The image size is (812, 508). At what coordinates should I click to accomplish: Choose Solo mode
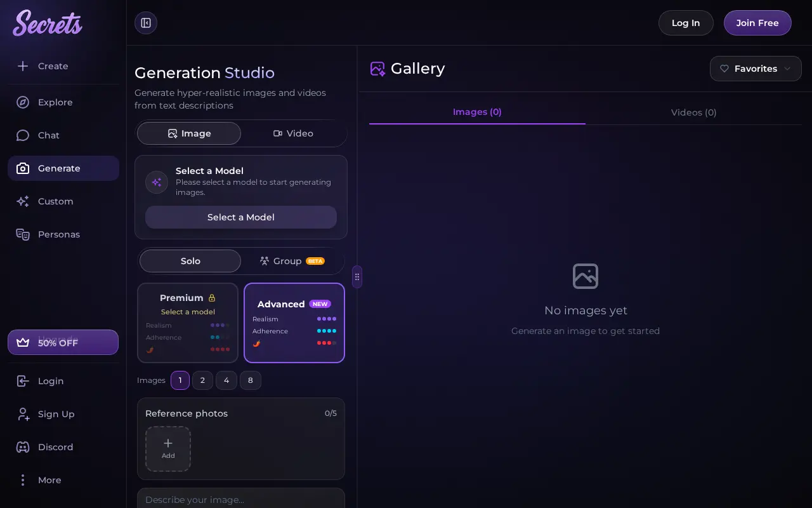[x=190, y=261]
